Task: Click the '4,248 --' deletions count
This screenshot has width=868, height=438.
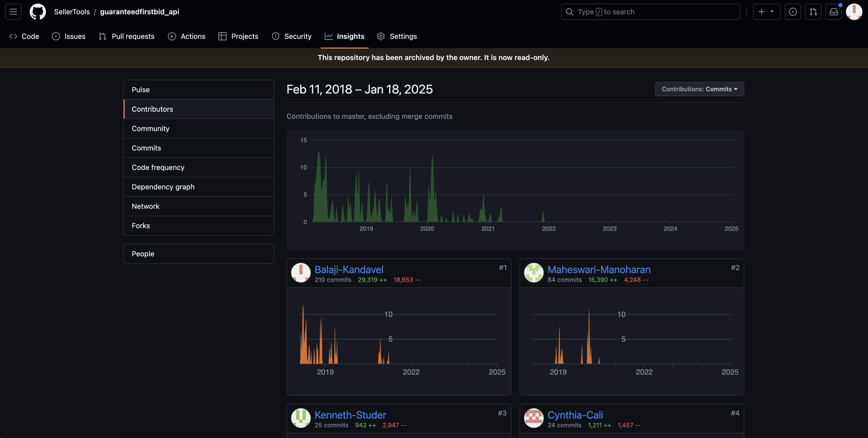Action: pyautogui.click(x=636, y=280)
